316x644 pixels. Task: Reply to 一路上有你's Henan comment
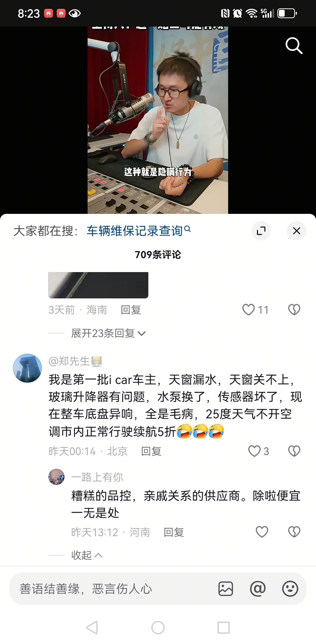click(174, 532)
